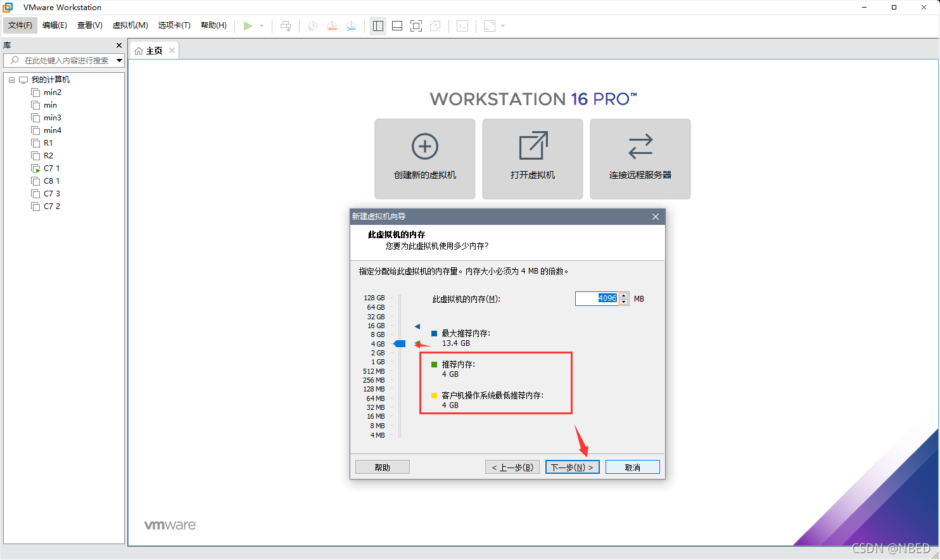Open the stretch display dropdown arrow

pyautogui.click(x=503, y=26)
